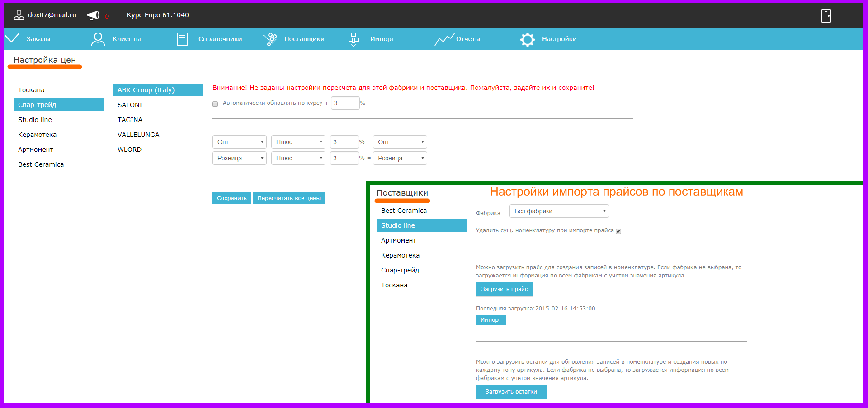The image size is (868, 408).
Task: Click the Загрузить прайс button
Action: click(x=505, y=289)
